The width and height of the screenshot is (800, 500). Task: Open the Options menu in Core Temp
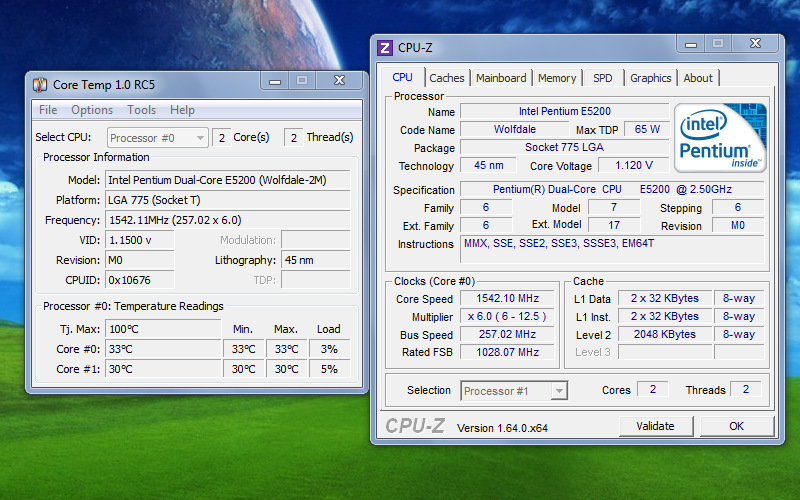point(92,110)
